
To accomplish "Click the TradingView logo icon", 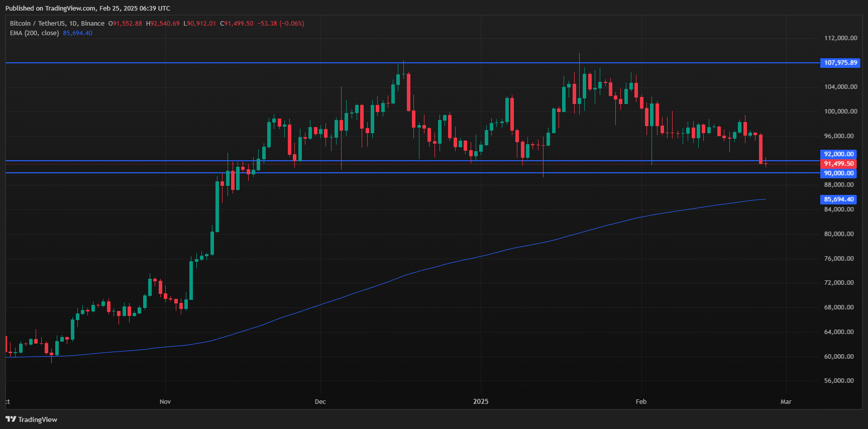I will click(11, 419).
